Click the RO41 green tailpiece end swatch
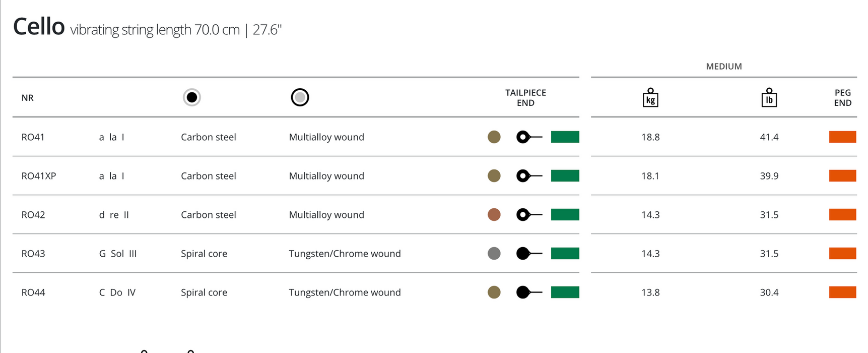868x353 pixels. click(565, 137)
